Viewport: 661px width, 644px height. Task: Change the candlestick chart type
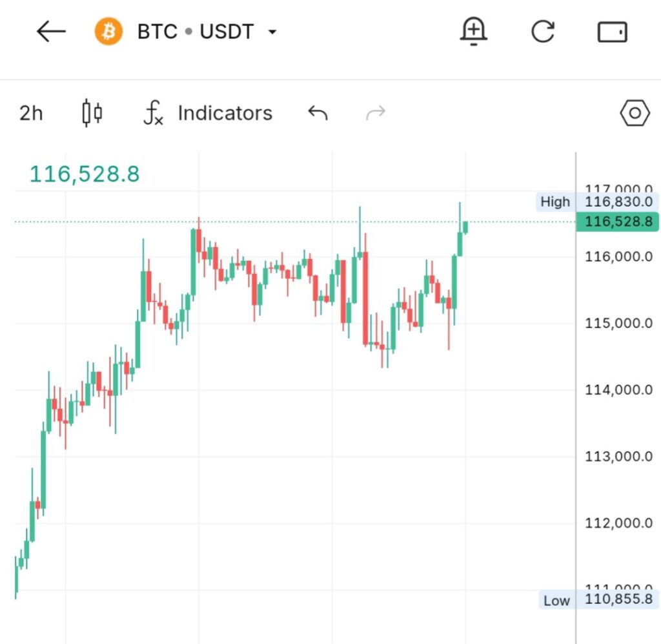click(x=92, y=113)
